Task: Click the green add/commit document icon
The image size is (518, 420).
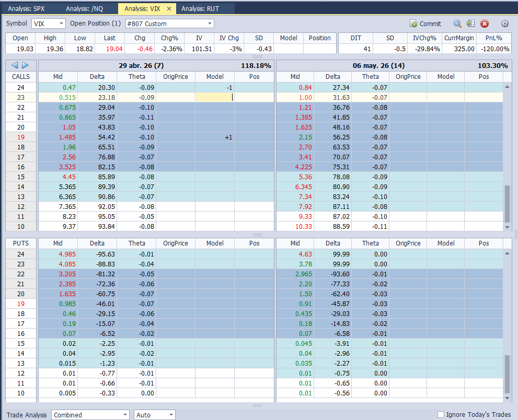Action: point(413,24)
